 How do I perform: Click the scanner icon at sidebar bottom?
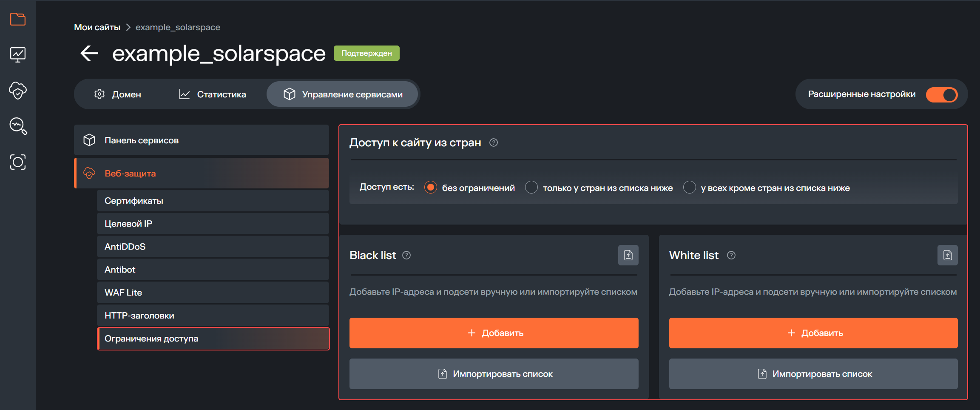(x=17, y=162)
